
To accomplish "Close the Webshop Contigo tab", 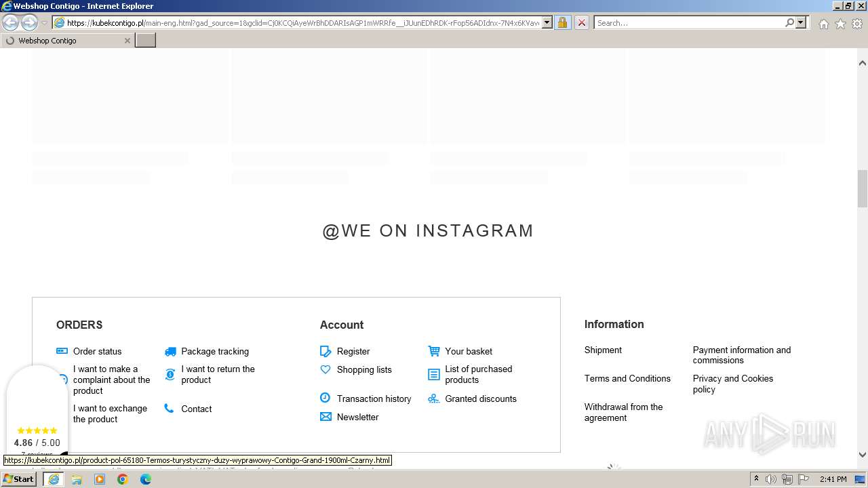I will click(x=127, y=41).
